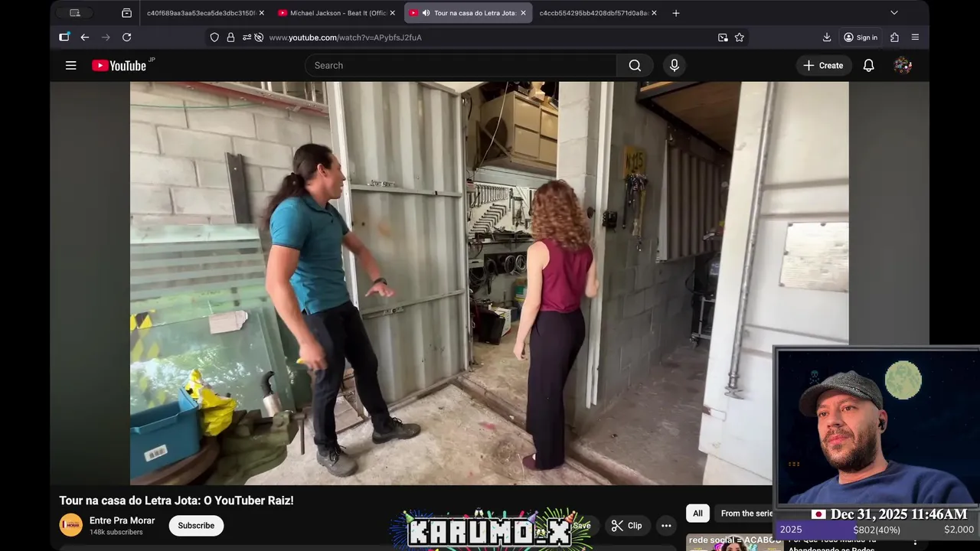The height and width of the screenshot is (551, 980).
Task: Select the Tour na casa do Letra Jota tab
Action: click(x=469, y=13)
